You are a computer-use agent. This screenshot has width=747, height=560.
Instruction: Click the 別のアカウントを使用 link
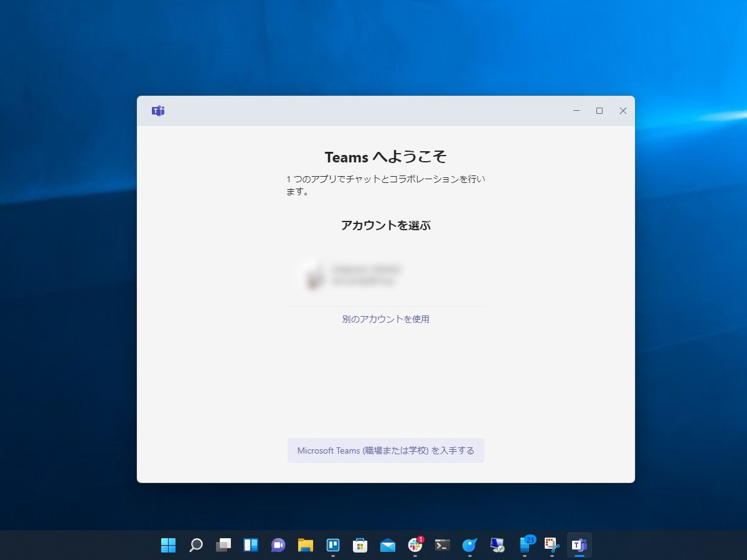(385, 319)
